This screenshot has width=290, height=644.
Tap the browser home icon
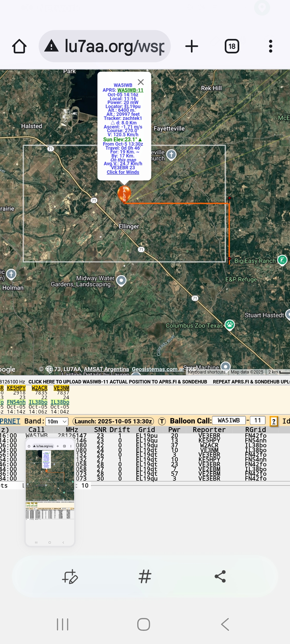(x=19, y=46)
